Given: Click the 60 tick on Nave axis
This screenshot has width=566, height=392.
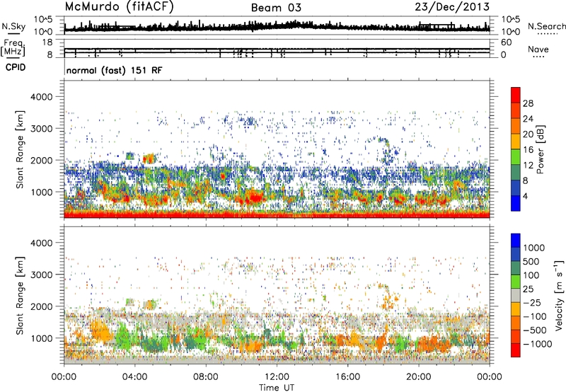Looking at the screenshot, I should point(506,42).
